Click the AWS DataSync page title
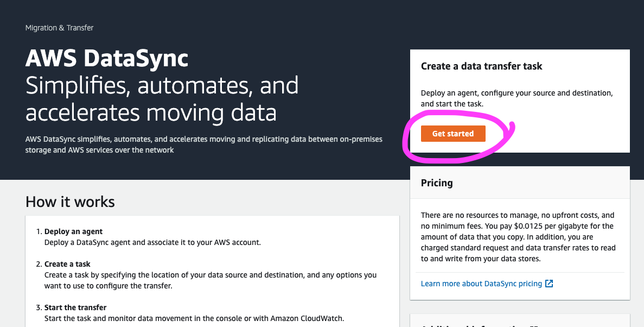This screenshot has height=327, width=644. pos(107,58)
